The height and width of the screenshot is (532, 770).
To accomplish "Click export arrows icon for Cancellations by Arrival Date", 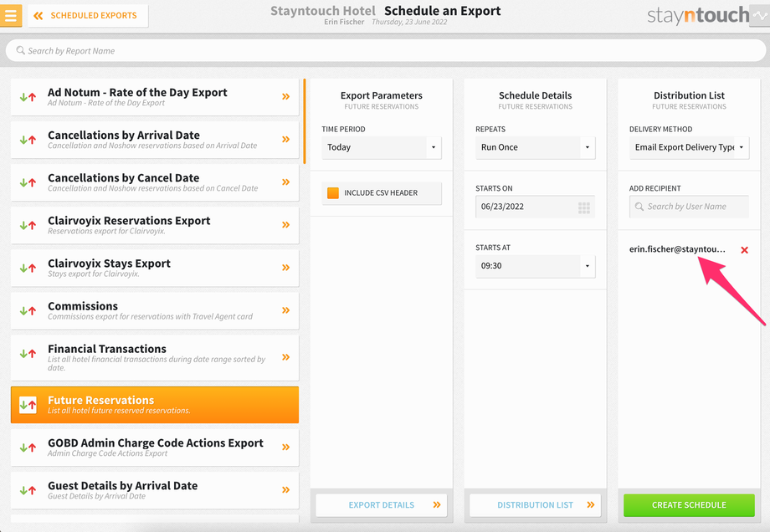I will [28, 140].
